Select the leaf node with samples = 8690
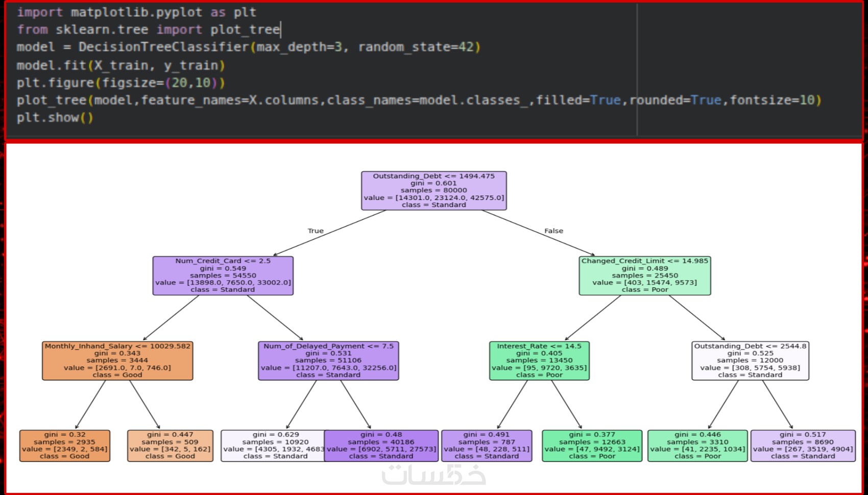Image resolution: width=868 pixels, height=495 pixels. 803,445
